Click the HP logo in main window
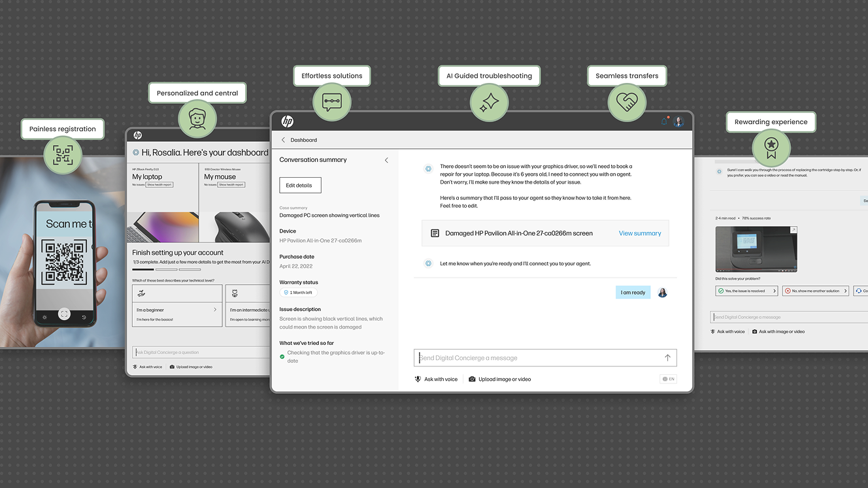Viewport: 868px width, 488px height. tap(288, 122)
